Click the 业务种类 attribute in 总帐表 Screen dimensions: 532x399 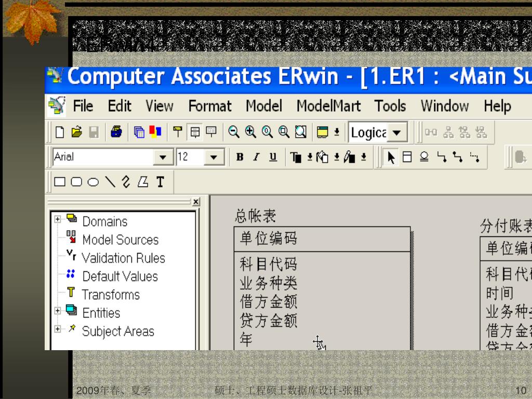[268, 283]
